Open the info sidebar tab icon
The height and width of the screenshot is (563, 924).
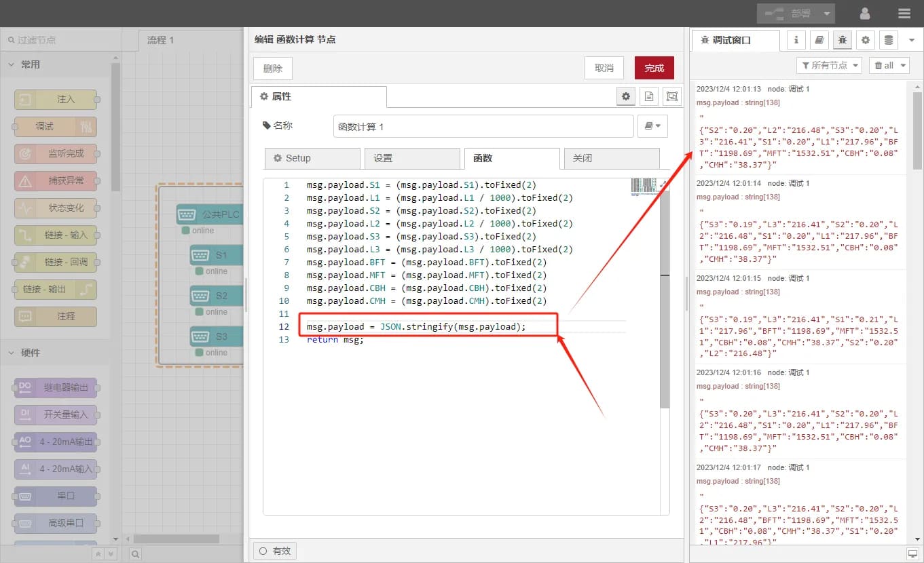coord(796,40)
